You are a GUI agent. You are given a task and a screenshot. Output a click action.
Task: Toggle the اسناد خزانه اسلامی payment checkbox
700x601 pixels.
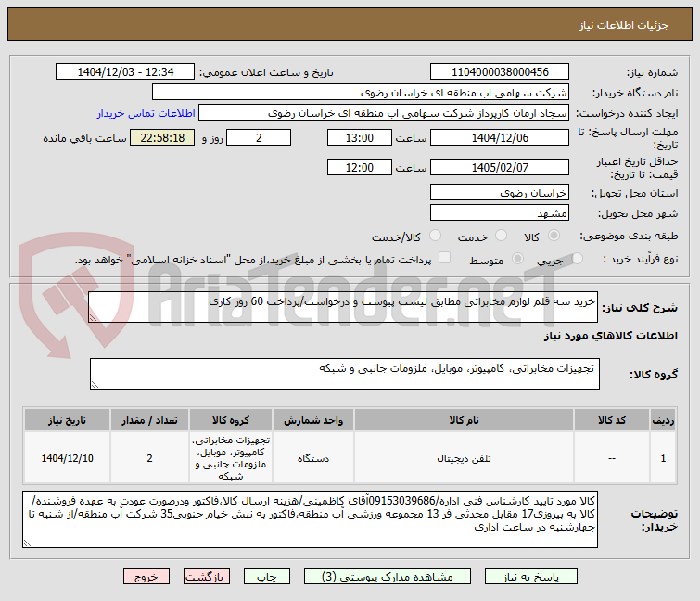(444, 258)
